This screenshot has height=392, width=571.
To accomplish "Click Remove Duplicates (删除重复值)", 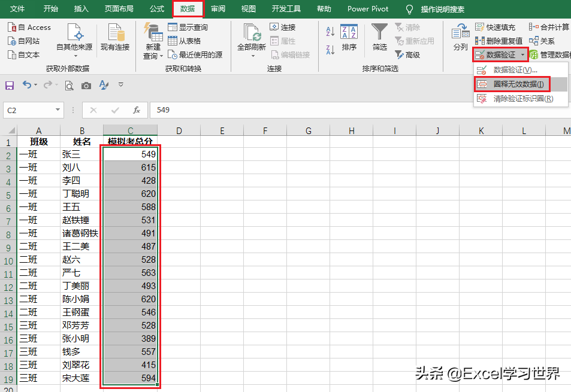I will (499, 41).
